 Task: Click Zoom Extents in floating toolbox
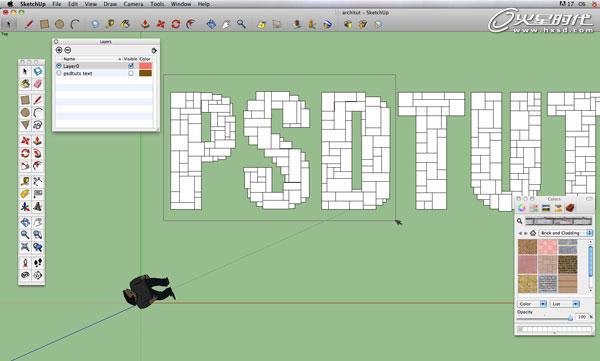tap(25, 247)
